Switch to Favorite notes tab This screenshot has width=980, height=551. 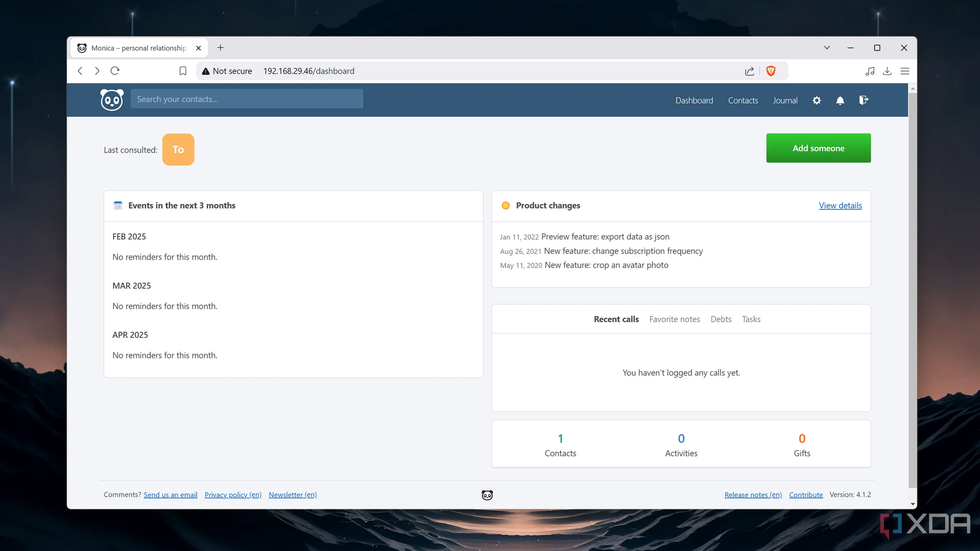point(675,319)
